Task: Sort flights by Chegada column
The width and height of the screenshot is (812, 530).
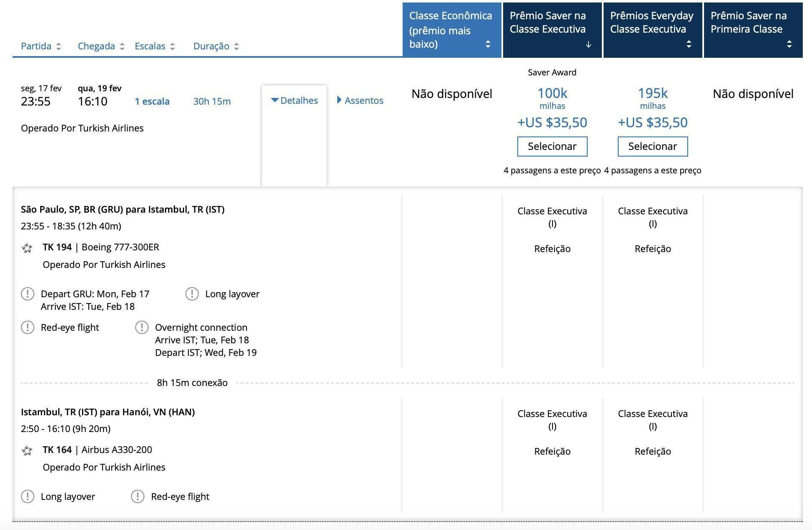Action: click(x=101, y=46)
